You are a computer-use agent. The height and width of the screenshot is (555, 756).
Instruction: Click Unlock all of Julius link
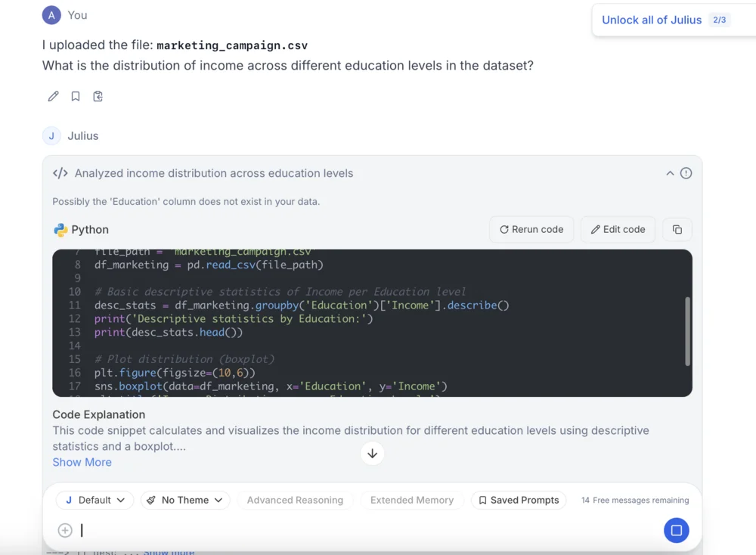point(651,20)
